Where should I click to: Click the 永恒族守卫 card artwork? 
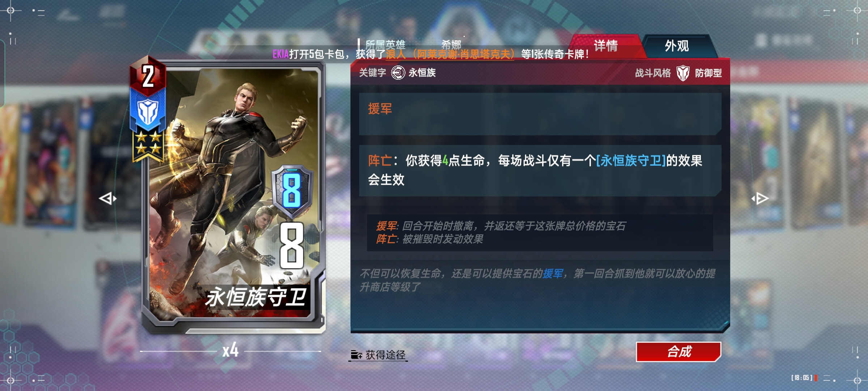click(x=233, y=188)
